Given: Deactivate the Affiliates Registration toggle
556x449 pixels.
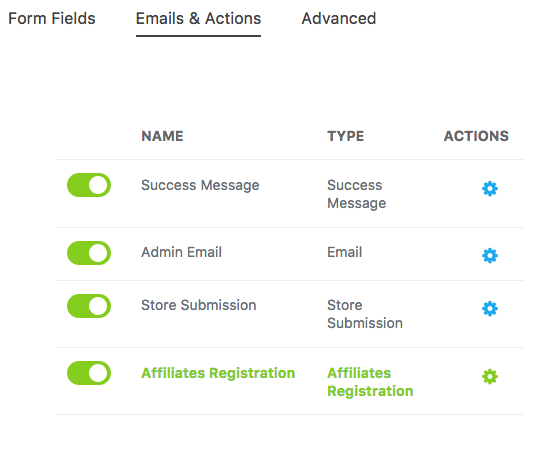Looking at the screenshot, I should coord(89,373).
